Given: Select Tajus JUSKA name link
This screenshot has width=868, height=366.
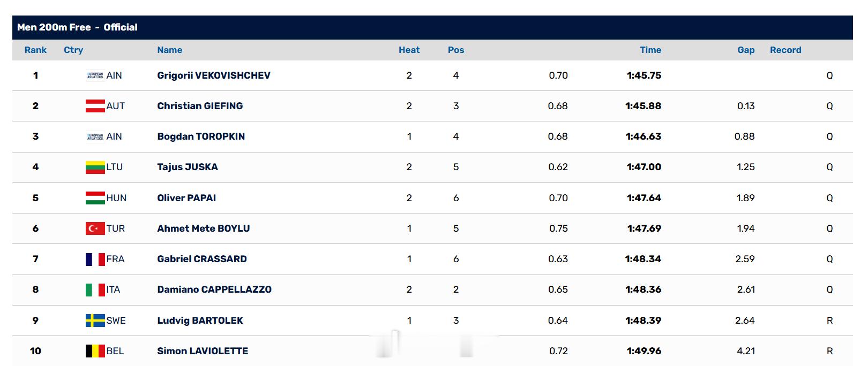Looking at the screenshot, I should tap(188, 167).
